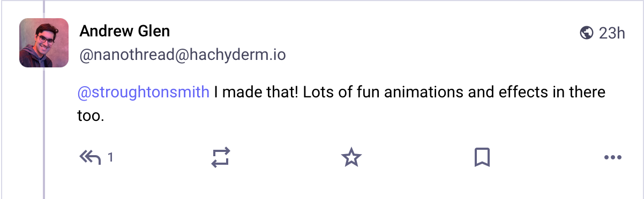Click the word "too." in the post
Image resolution: width=644 pixels, height=199 pixels.
(90, 115)
